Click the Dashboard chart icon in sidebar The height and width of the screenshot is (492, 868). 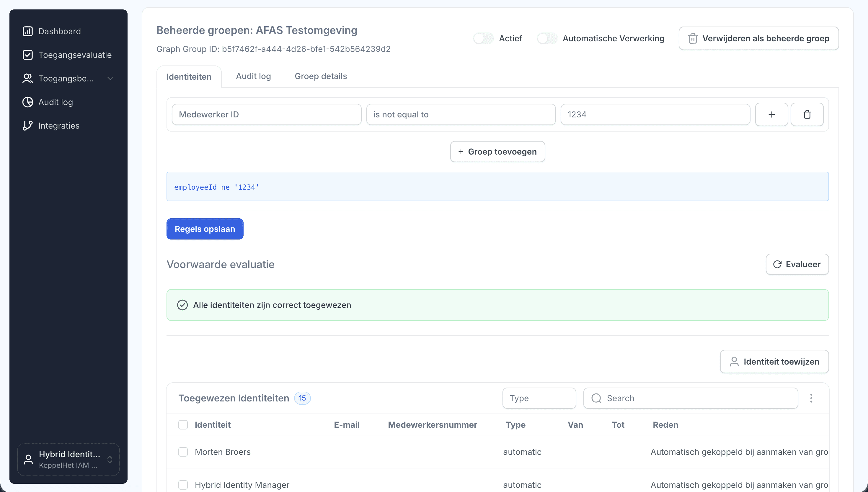coord(27,31)
